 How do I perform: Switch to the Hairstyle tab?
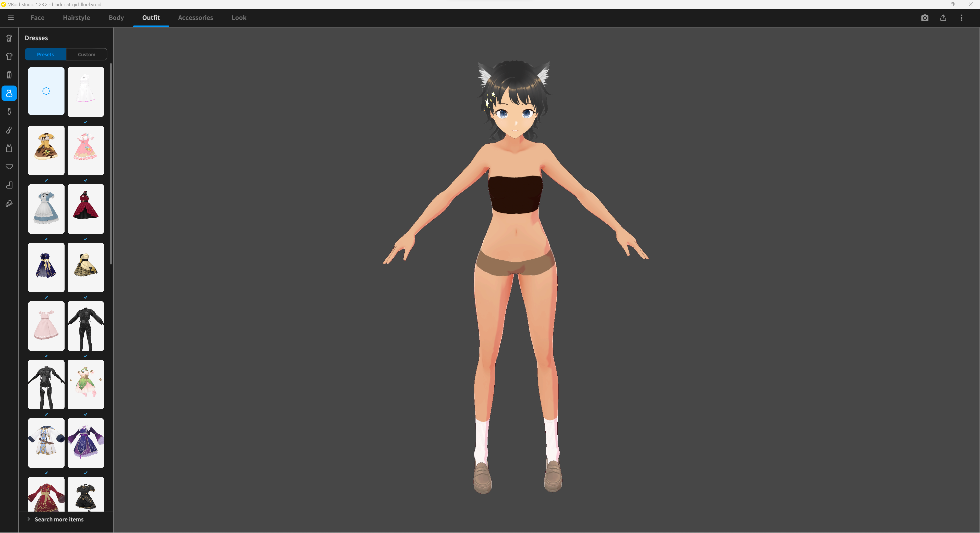pyautogui.click(x=77, y=18)
